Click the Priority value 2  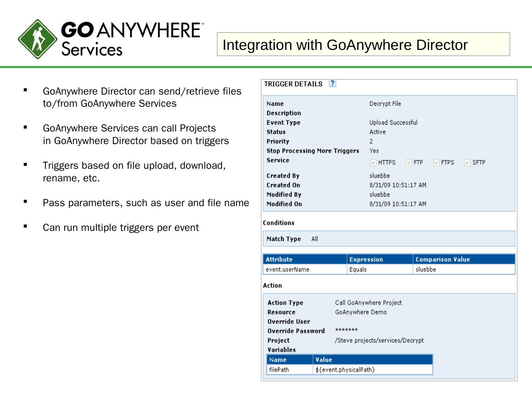coord(371,141)
